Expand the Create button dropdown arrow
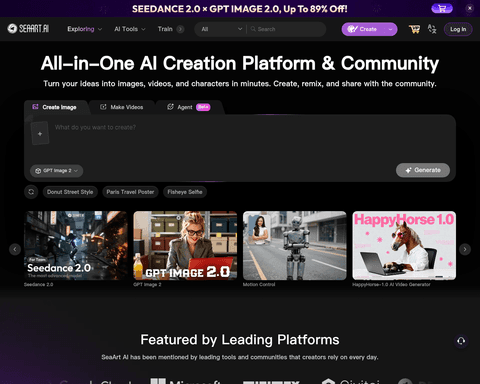480x384 pixels. pyautogui.click(x=390, y=29)
